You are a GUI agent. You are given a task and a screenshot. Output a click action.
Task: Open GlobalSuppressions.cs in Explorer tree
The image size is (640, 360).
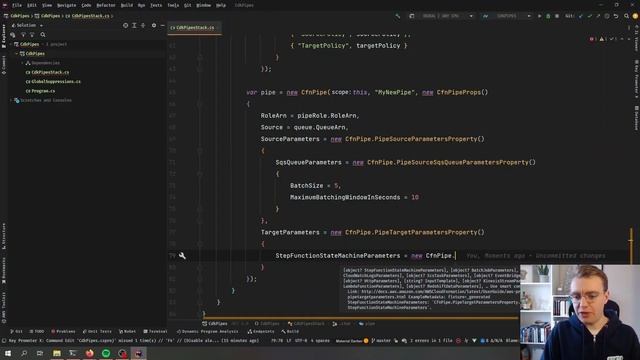click(53, 82)
